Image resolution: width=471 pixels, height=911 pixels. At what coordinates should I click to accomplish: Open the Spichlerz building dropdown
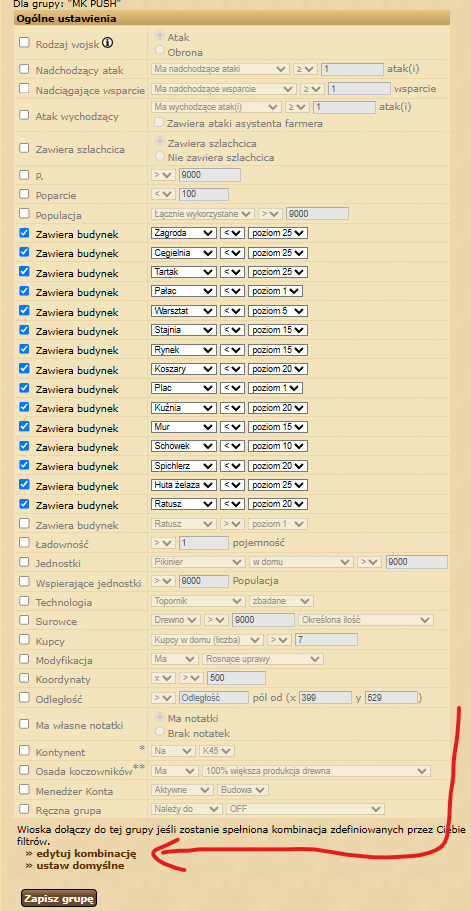[x=183, y=465]
